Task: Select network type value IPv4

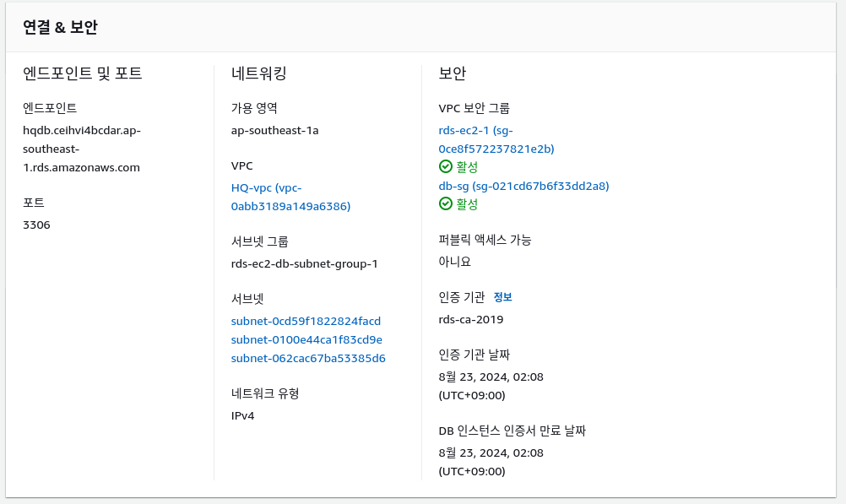Action: point(242,416)
